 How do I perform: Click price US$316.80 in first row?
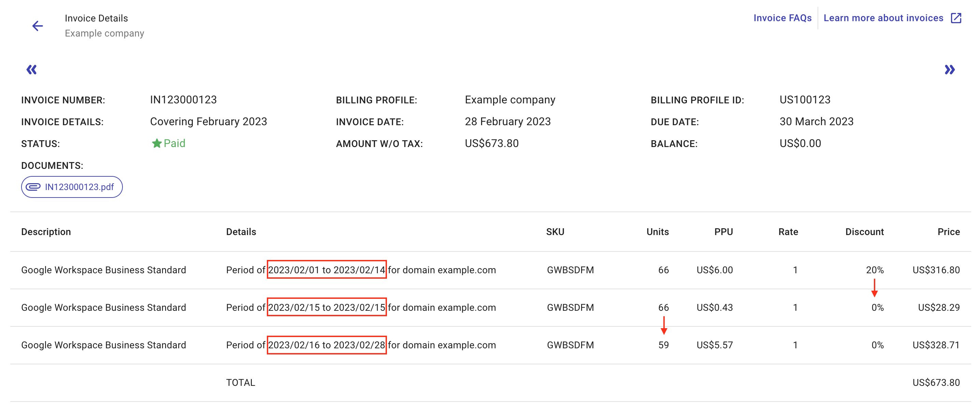click(x=936, y=269)
